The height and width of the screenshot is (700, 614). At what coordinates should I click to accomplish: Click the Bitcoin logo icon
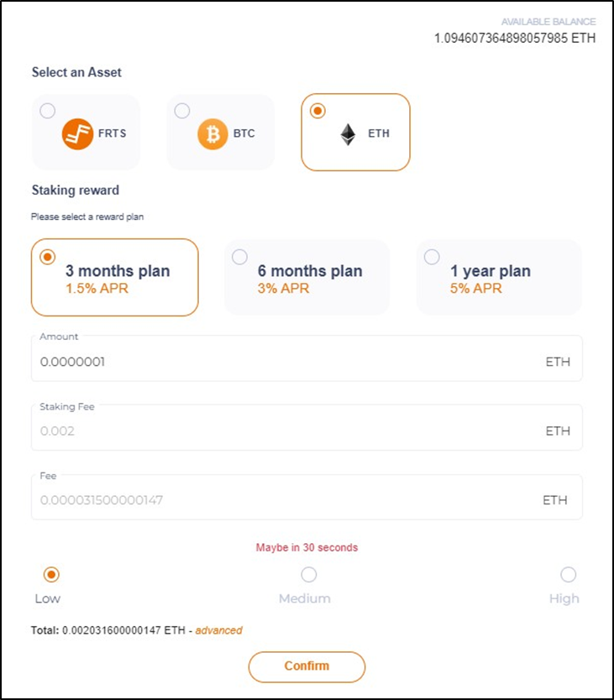point(213,133)
